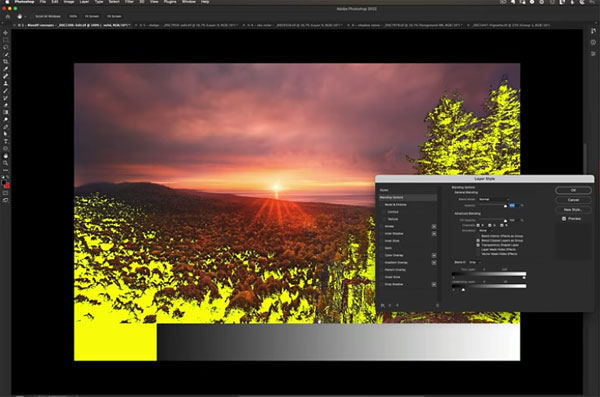Select the Gradient tool
Viewport: 600px width, 397px height.
pyautogui.click(x=5, y=113)
